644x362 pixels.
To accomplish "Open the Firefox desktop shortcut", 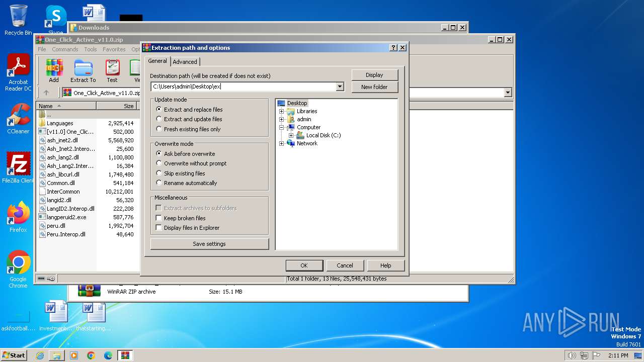I will 18,217.
